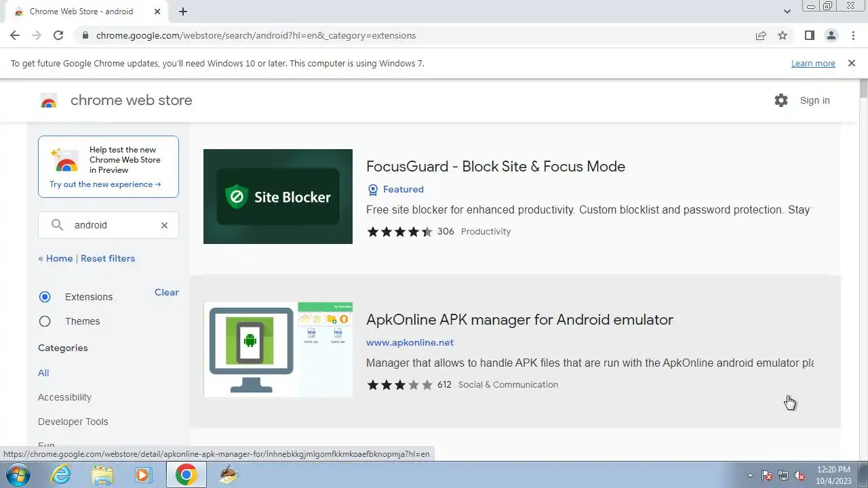Open a new tab with the plus button
868x488 pixels.
click(x=183, y=12)
